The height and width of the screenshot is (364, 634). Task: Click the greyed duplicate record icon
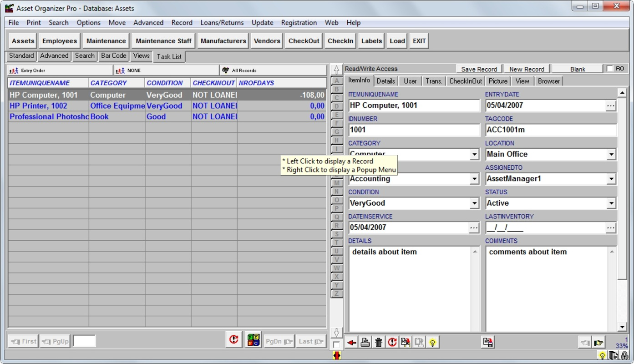pyautogui.click(x=419, y=343)
